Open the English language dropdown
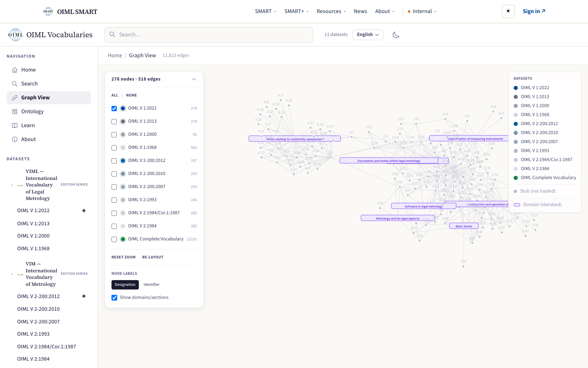Viewport: 588px width, 368px height. tap(368, 35)
